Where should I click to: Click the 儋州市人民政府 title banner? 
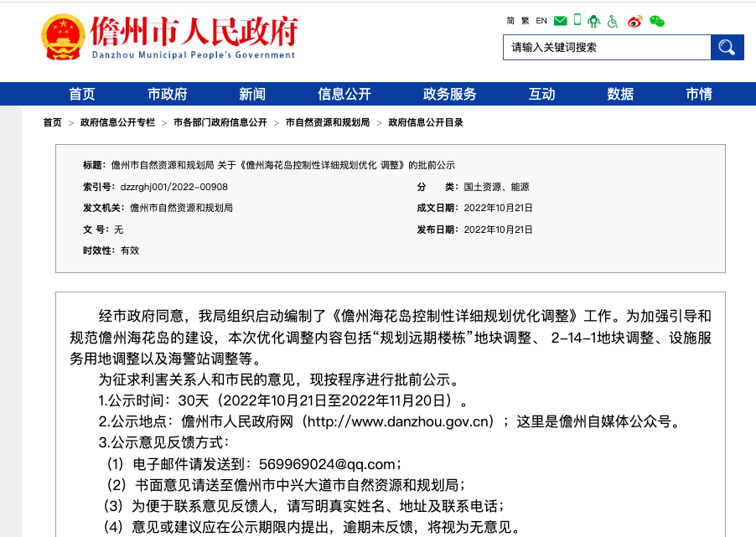[194, 31]
